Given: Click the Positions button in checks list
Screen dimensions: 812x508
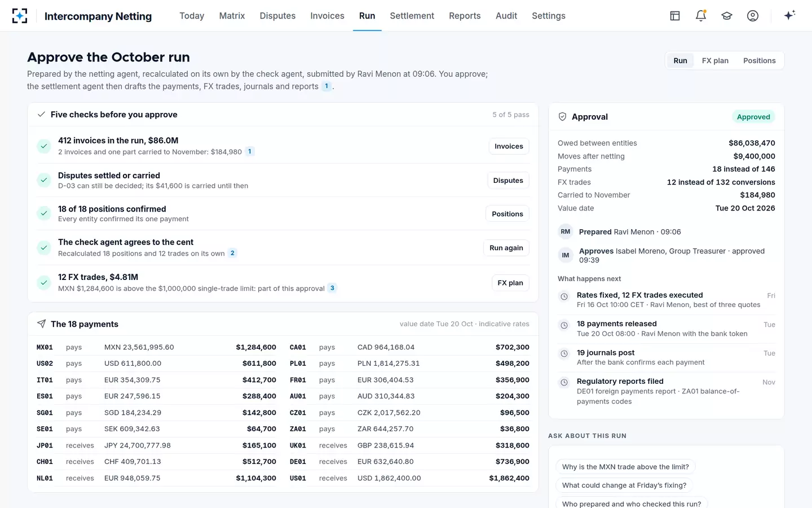Looking at the screenshot, I should (507, 214).
